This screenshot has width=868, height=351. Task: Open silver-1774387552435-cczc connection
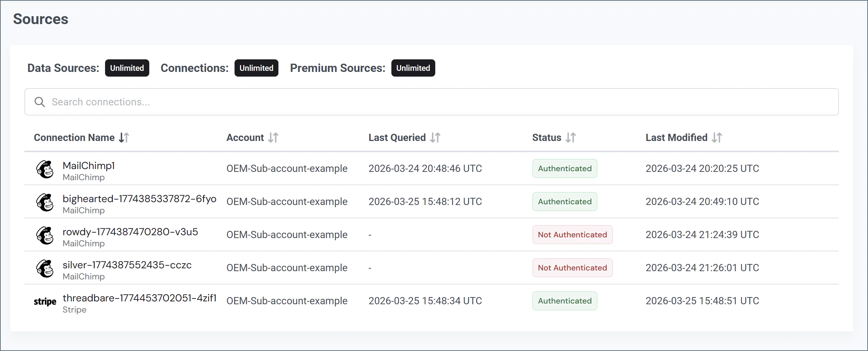point(127,265)
